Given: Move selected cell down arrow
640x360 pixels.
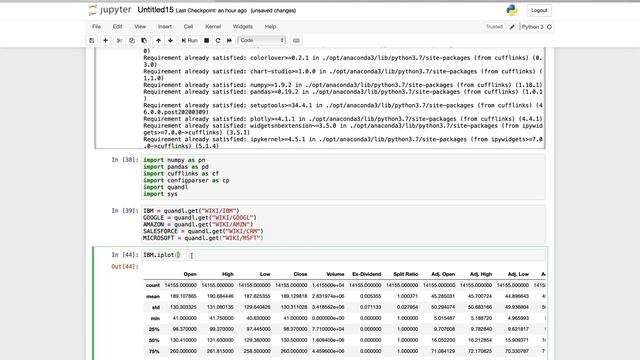Looking at the screenshot, I should (x=170, y=40).
